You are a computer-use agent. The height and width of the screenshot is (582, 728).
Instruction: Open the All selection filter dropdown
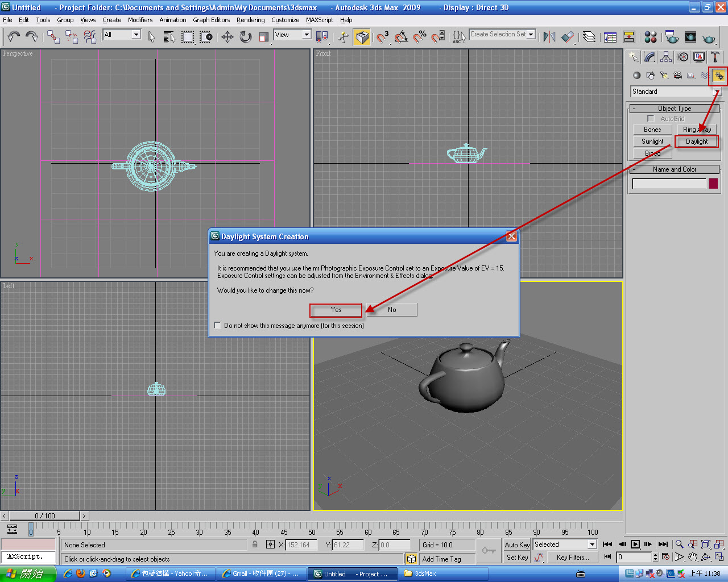pos(136,35)
